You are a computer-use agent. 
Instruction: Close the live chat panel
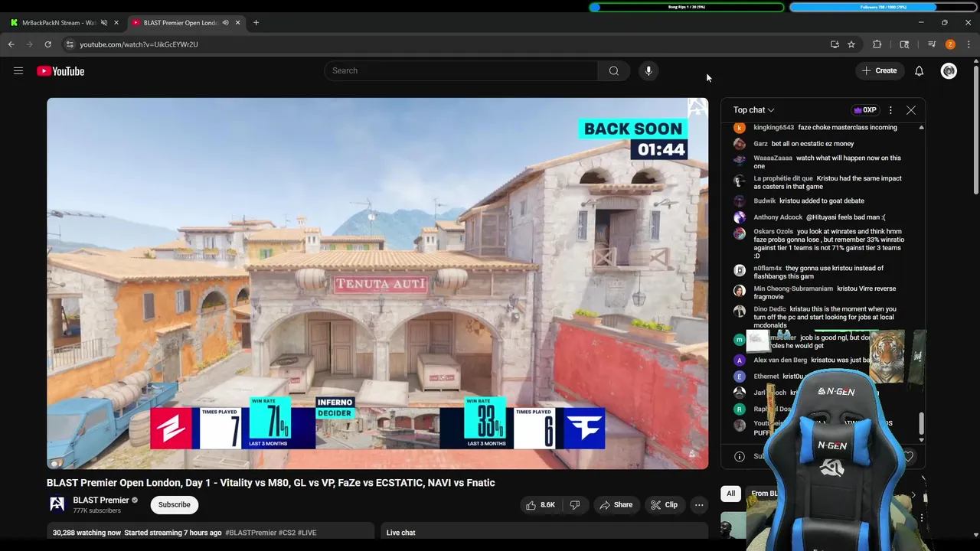[911, 110]
